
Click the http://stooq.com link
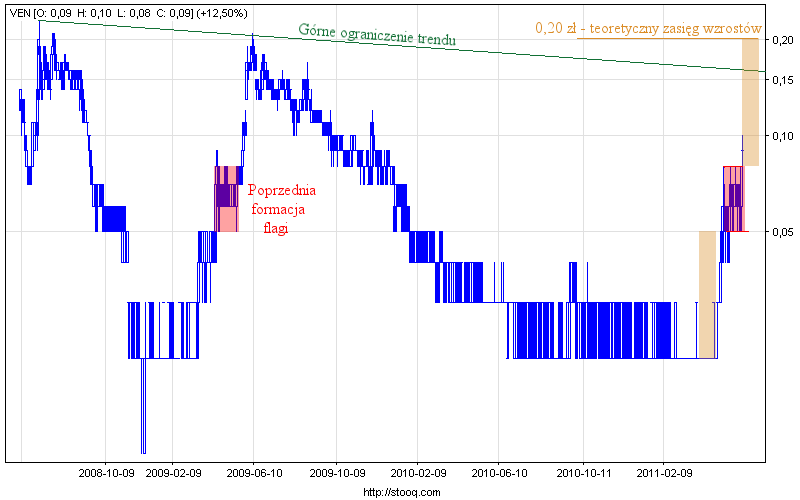tap(399, 492)
